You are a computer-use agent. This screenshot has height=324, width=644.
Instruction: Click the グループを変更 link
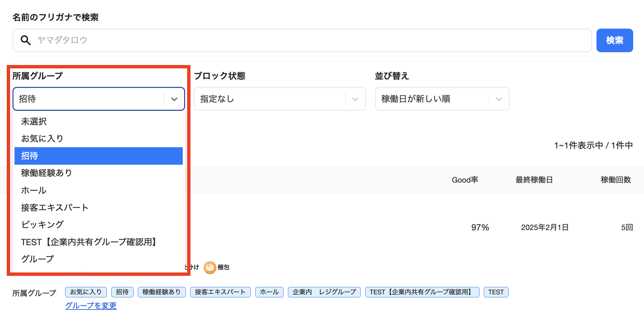pyautogui.click(x=91, y=305)
